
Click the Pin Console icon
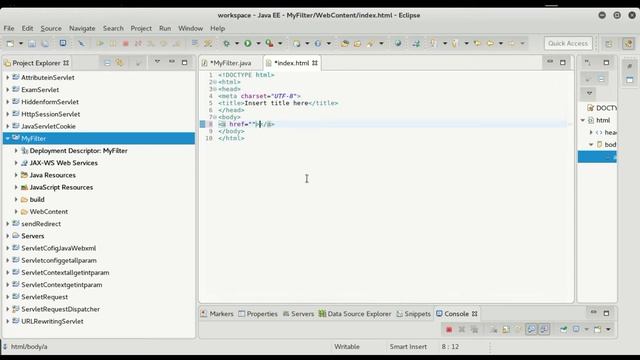tap(563, 329)
